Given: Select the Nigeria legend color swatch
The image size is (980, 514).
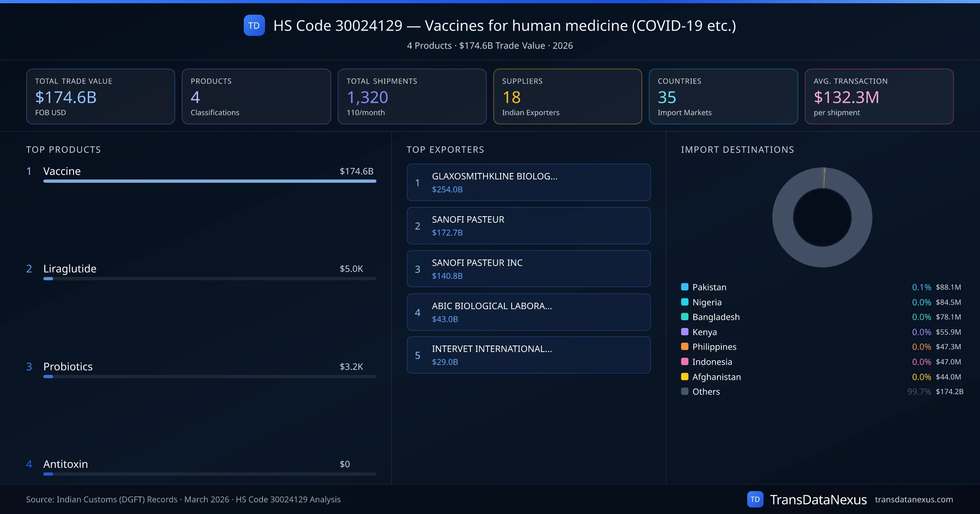Looking at the screenshot, I should [684, 302].
